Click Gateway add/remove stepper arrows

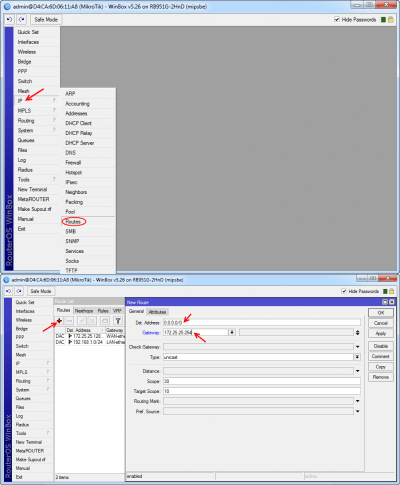357,332
